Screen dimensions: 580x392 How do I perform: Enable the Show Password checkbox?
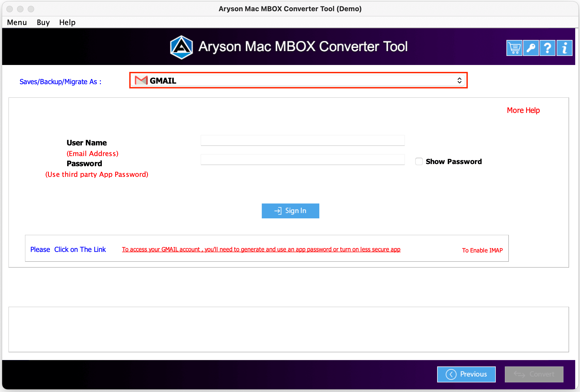coord(419,161)
